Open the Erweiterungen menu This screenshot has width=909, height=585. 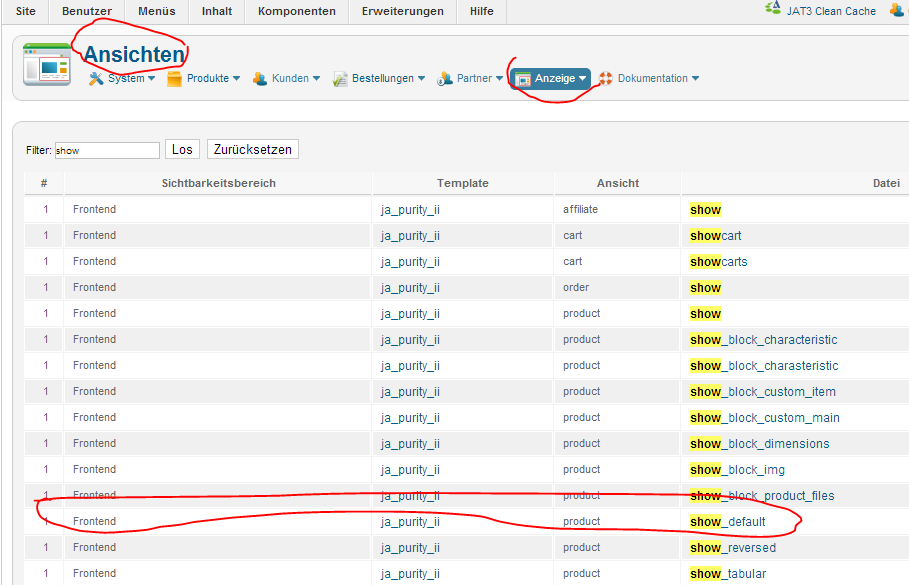click(x=402, y=11)
